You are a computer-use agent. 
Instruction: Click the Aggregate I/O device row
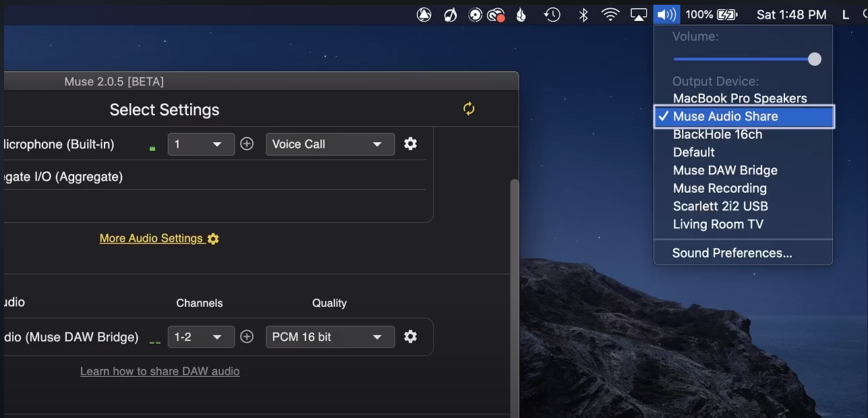point(214,177)
